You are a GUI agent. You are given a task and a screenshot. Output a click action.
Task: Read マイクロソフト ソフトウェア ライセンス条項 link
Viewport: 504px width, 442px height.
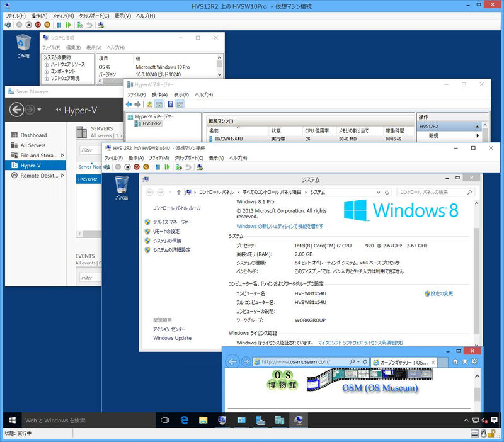360,343
